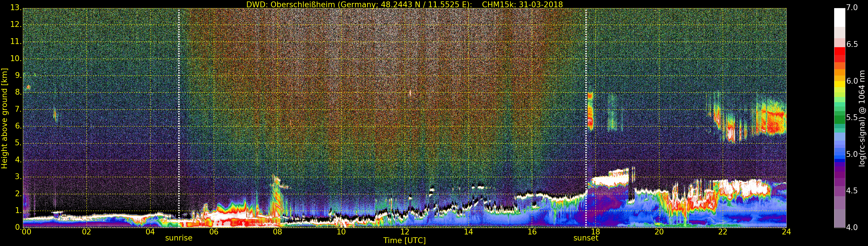Click the 'sunset' label below the time axis

pyautogui.click(x=586, y=238)
